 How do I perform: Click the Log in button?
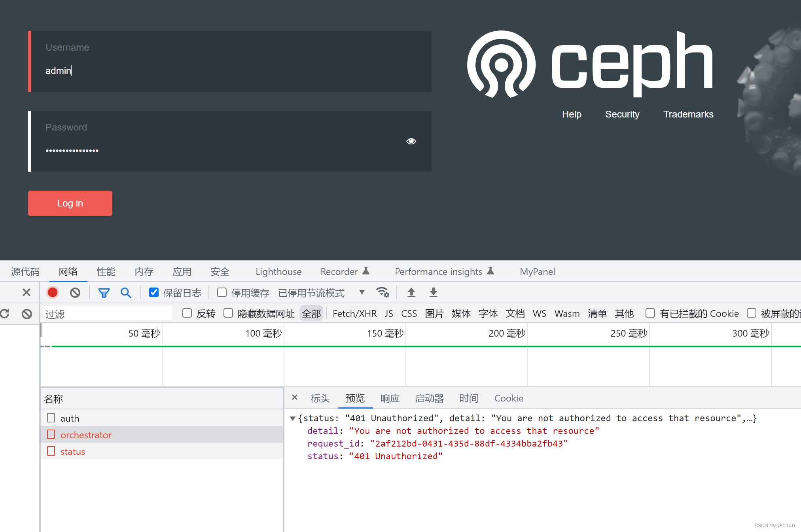pos(70,203)
